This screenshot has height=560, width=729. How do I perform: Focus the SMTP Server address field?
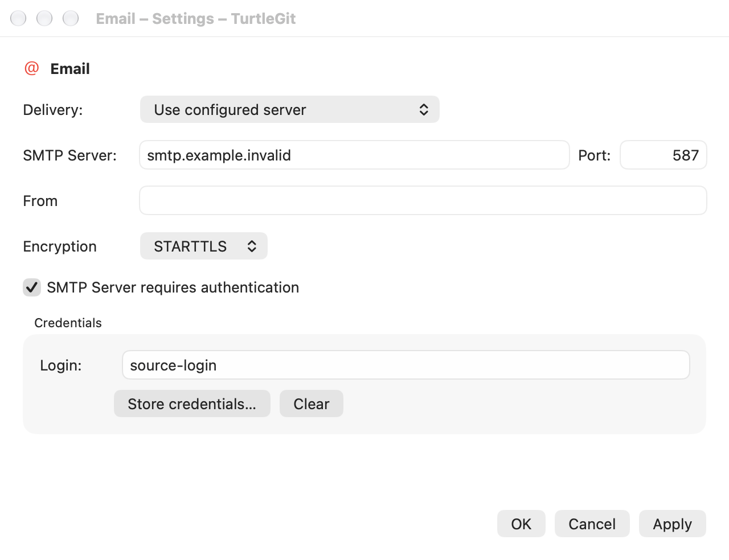point(354,155)
